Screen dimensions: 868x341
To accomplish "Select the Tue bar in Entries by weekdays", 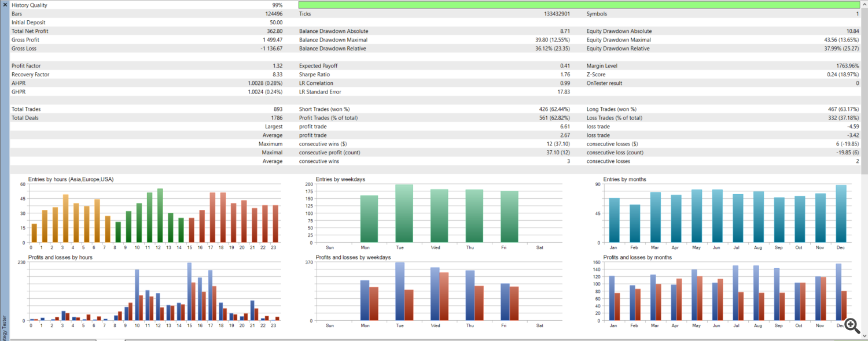I will [404, 213].
